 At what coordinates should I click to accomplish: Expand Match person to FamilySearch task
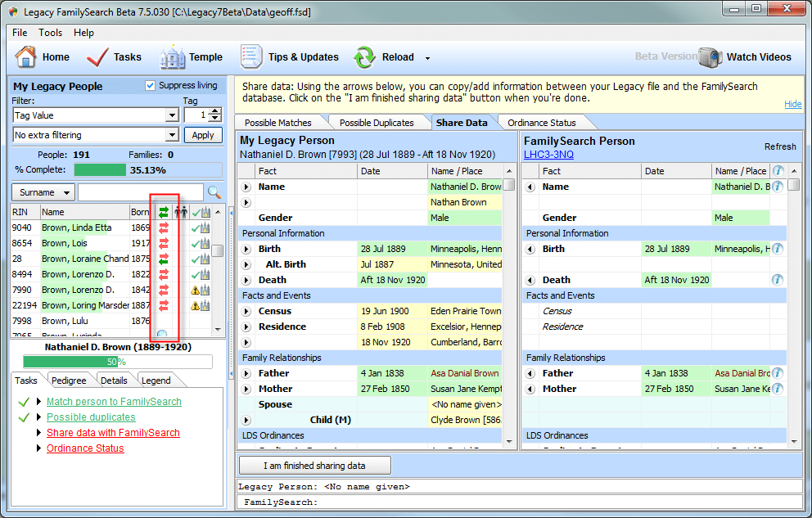tap(38, 402)
